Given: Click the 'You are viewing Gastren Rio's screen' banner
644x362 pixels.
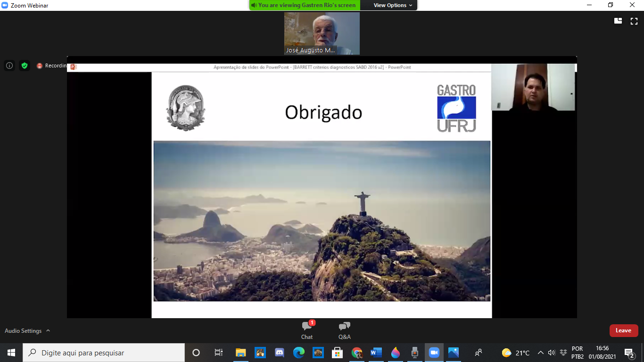Looking at the screenshot, I should click(305, 5).
